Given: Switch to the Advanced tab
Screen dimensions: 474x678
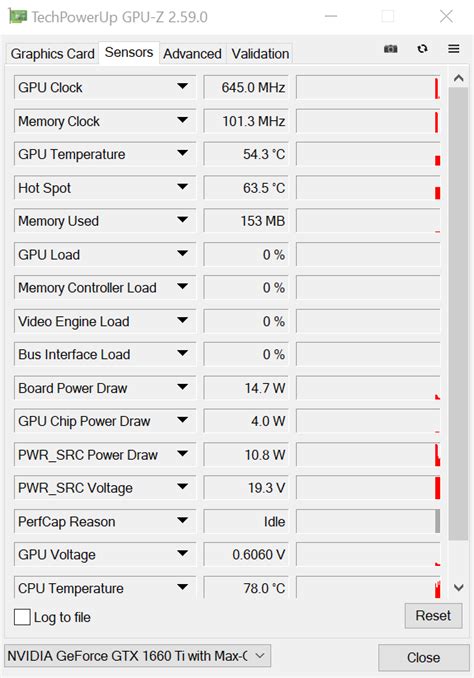Looking at the screenshot, I should click(192, 54).
